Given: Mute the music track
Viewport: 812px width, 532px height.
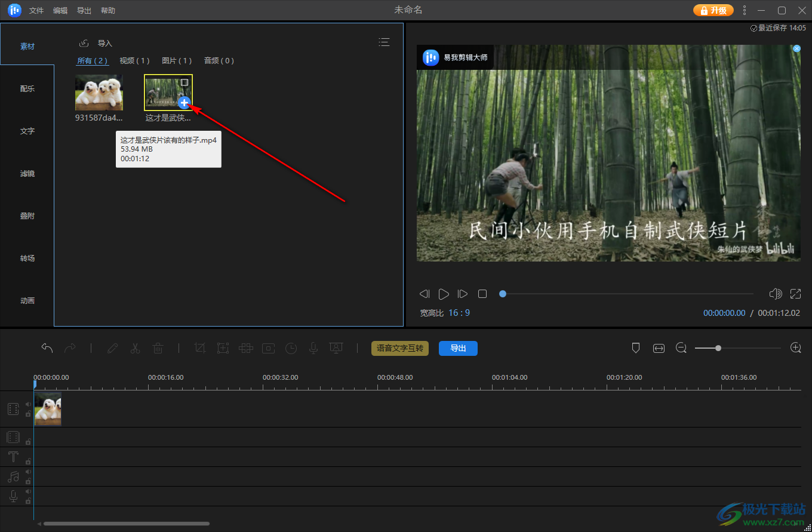Looking at the screenshot, I should pyautogui.click(x=28, y=472).
